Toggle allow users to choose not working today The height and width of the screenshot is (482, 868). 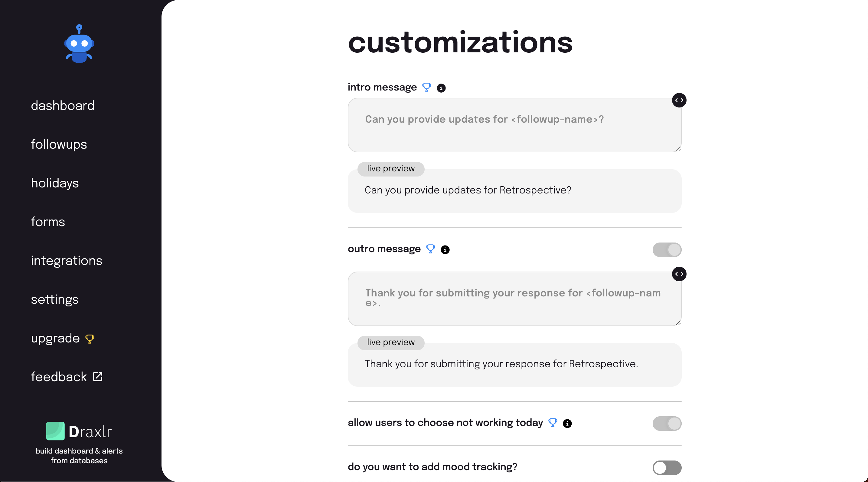667,423
